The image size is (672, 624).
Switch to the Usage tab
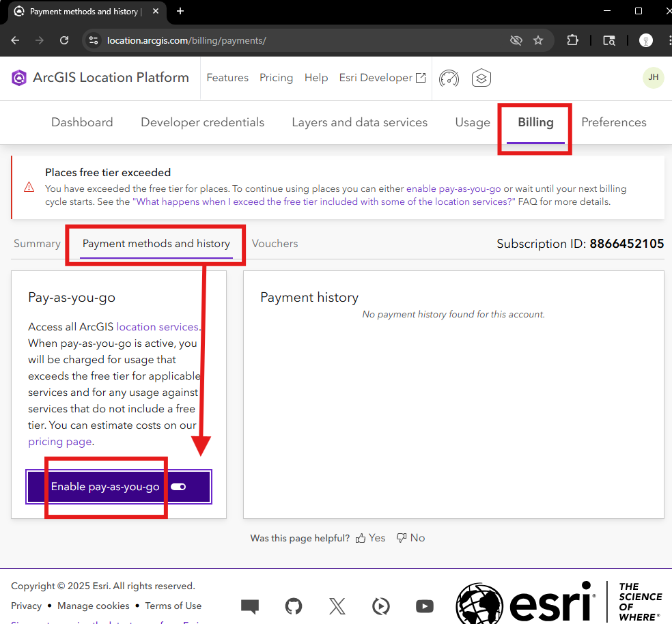[473, 122]
